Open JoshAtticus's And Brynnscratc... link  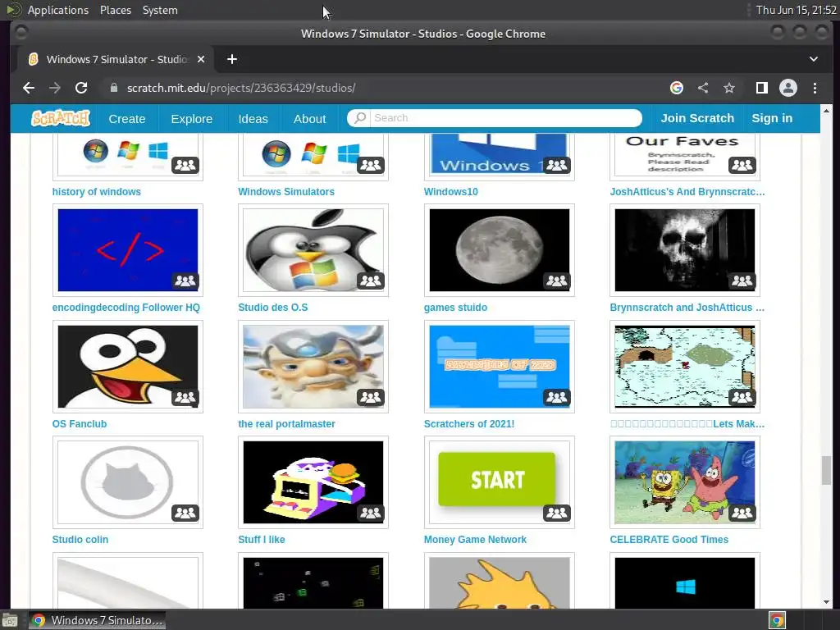click(687, 192)
